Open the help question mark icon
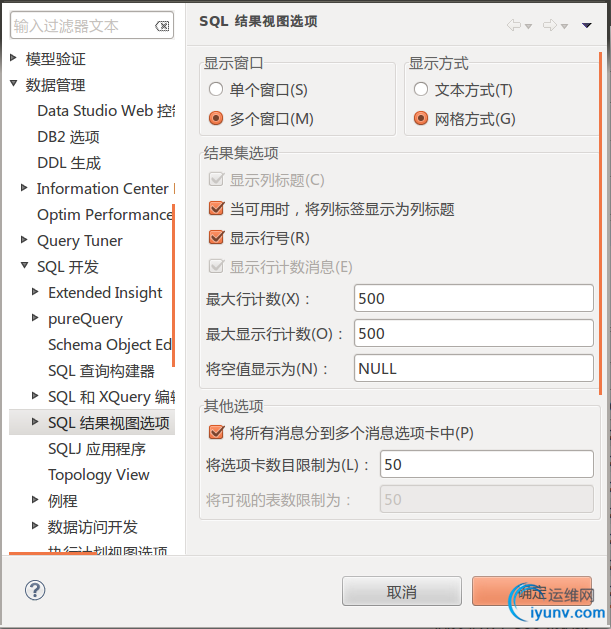 35,590
